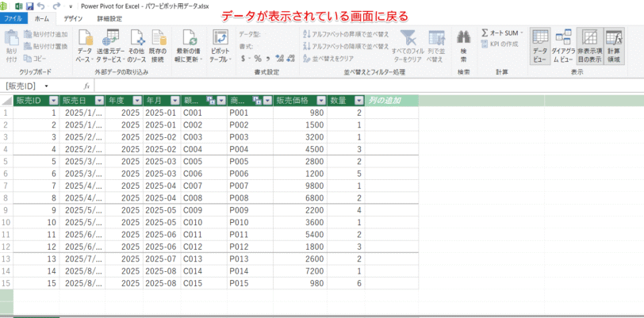Click the Redo arrow in quick access toolbar
The image size is (644, 318).
tap(56, 6)
